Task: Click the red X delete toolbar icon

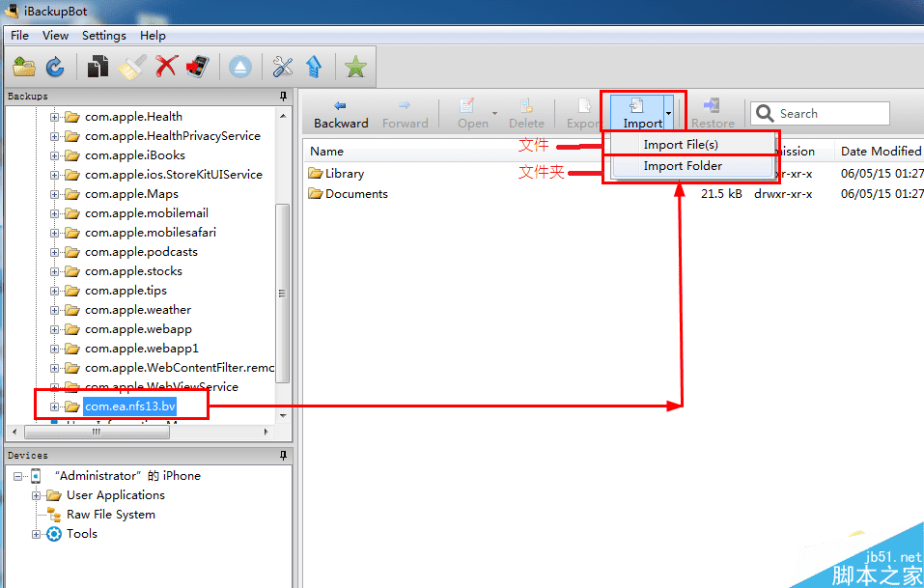Action: (166, 66)
